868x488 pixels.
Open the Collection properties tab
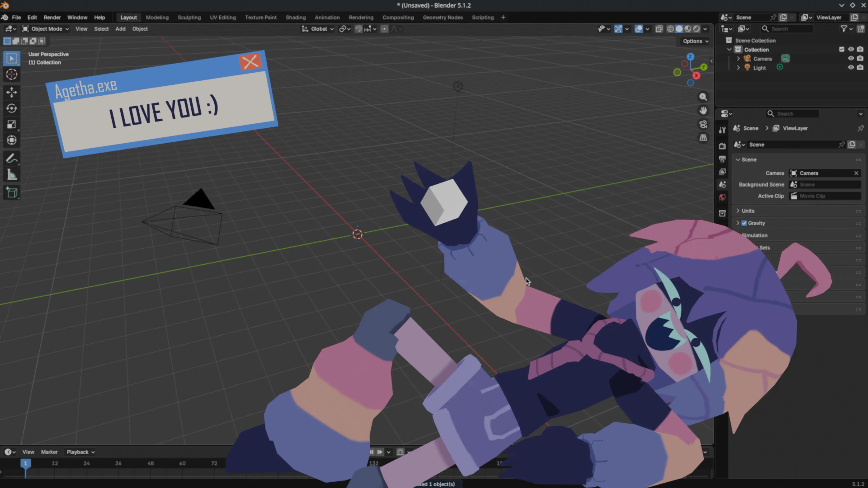pyautogui.click(x=722, y=213)
